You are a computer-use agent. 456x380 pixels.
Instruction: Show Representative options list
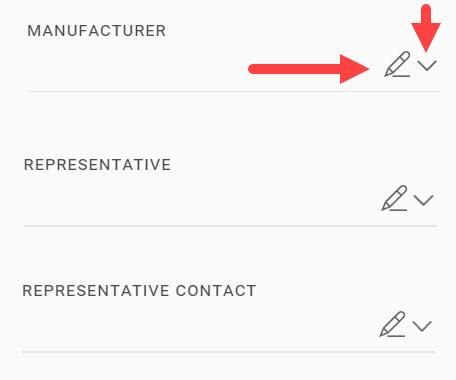423,200
